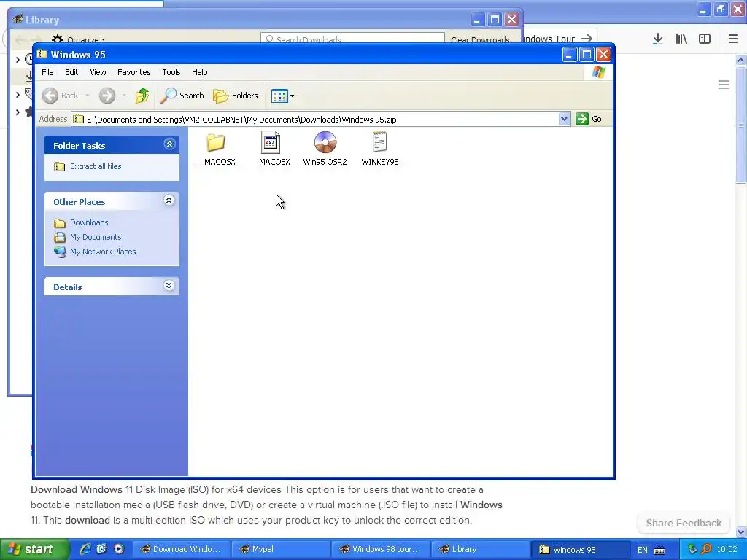747x560 pixels.
Task: Click second Quick Launch browser icon
Action: (x=101, y=549)
